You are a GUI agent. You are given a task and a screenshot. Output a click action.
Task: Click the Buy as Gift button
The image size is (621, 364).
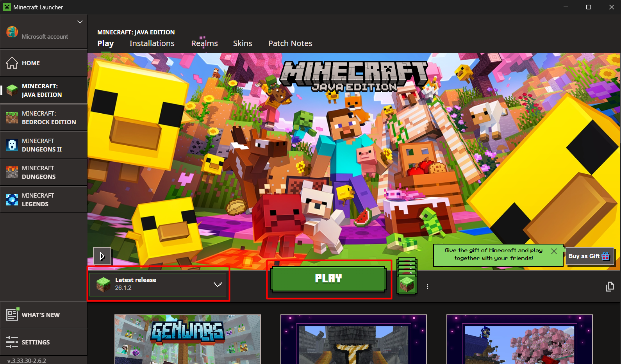[589, 256]
